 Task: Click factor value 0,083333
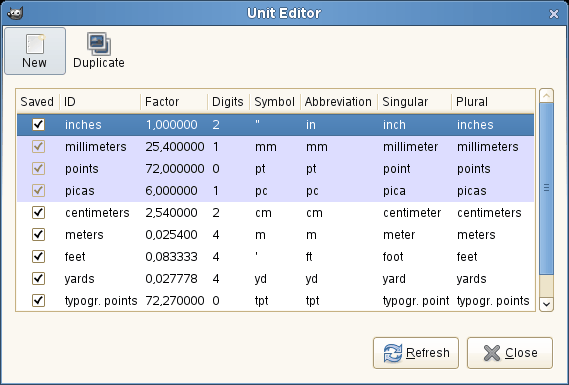pyautogui.click(x=172, y=257)
